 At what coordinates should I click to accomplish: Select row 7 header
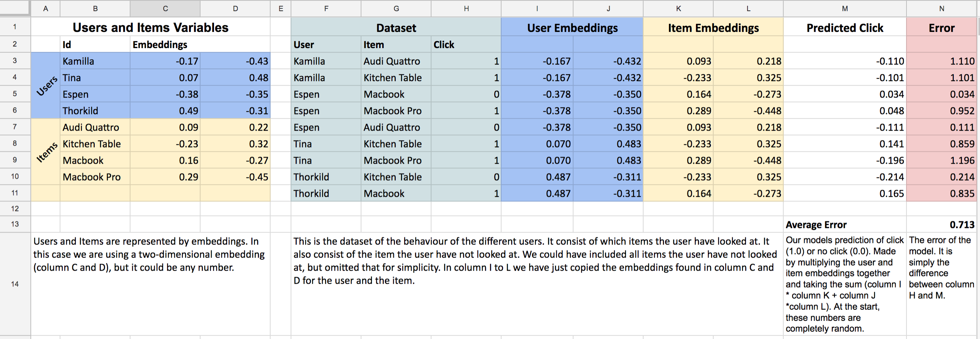click(x=15, y=127)
